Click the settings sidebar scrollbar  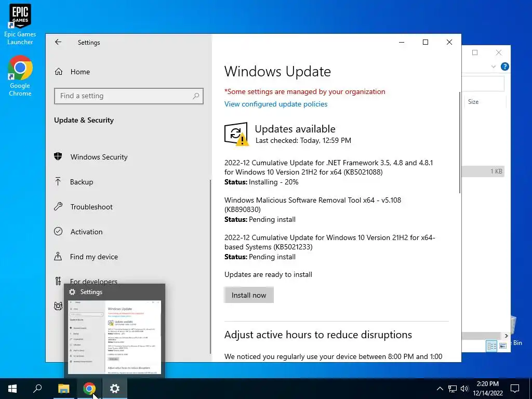click(210, 267)
